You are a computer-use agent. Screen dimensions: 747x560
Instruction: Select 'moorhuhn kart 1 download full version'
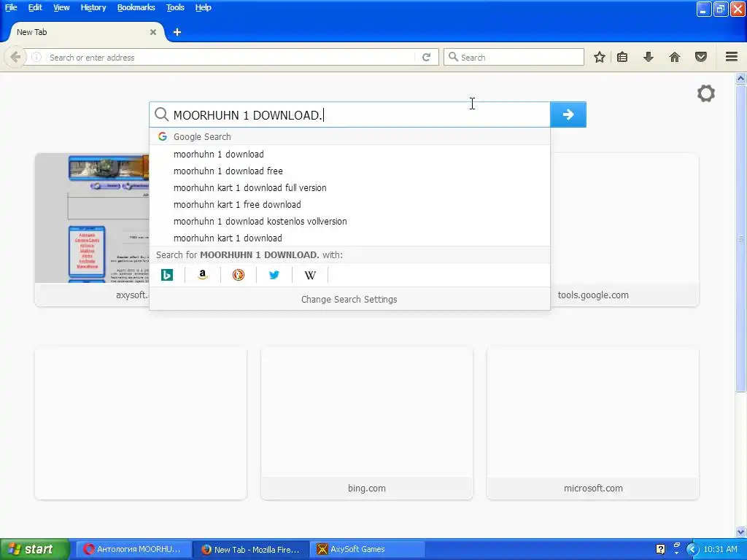click(349, 187)
